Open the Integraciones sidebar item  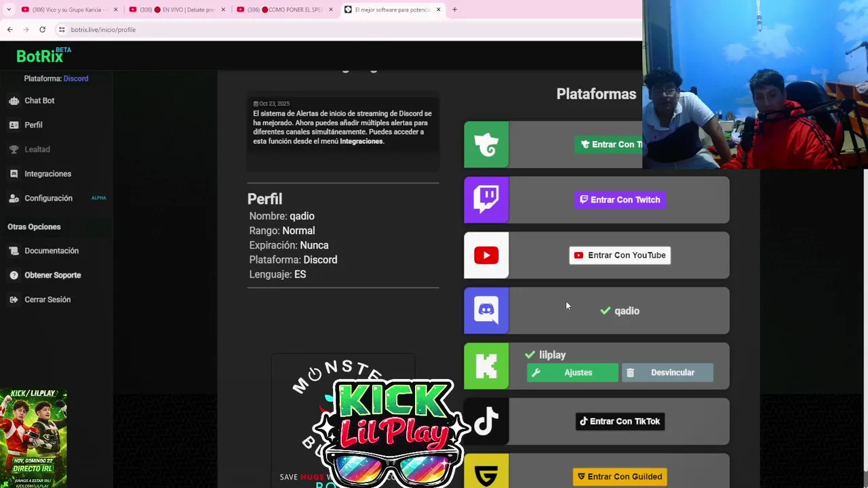47,174
